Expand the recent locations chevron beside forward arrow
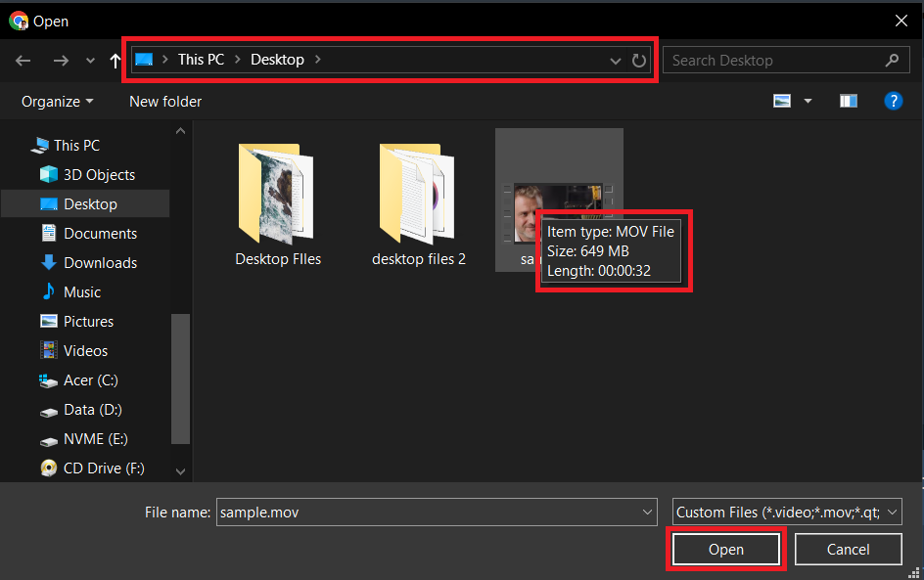Viewport: 924px width, 580px height. click(x=89, y=60)
